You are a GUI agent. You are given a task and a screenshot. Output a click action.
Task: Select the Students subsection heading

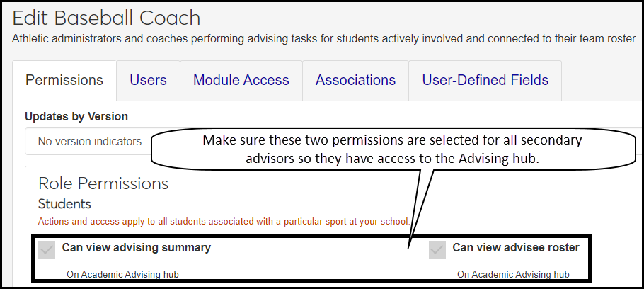click(x=64, y=205)
